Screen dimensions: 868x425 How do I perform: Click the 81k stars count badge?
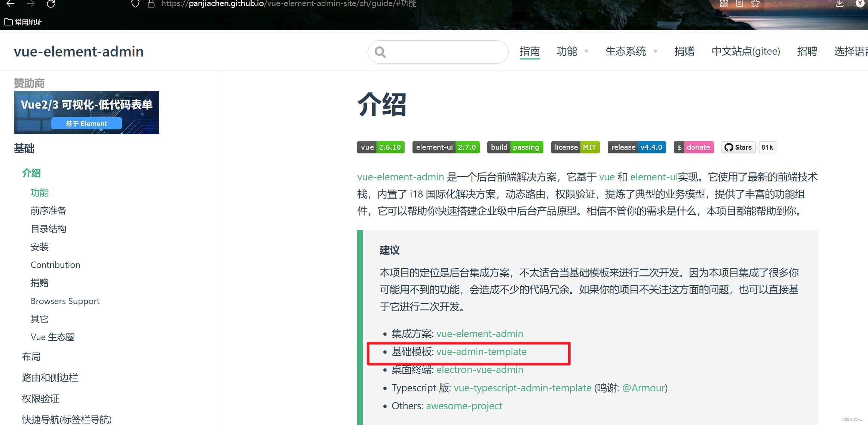pos(767,147)
